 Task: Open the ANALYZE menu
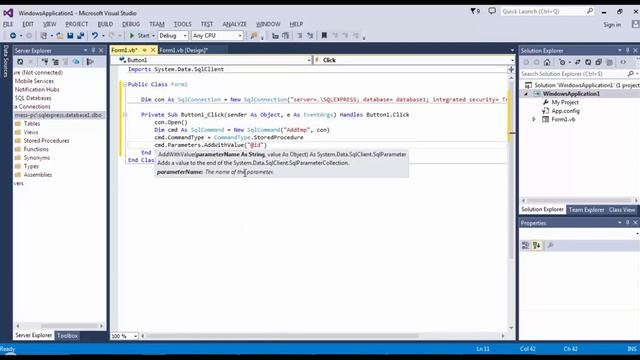(234, 24)
